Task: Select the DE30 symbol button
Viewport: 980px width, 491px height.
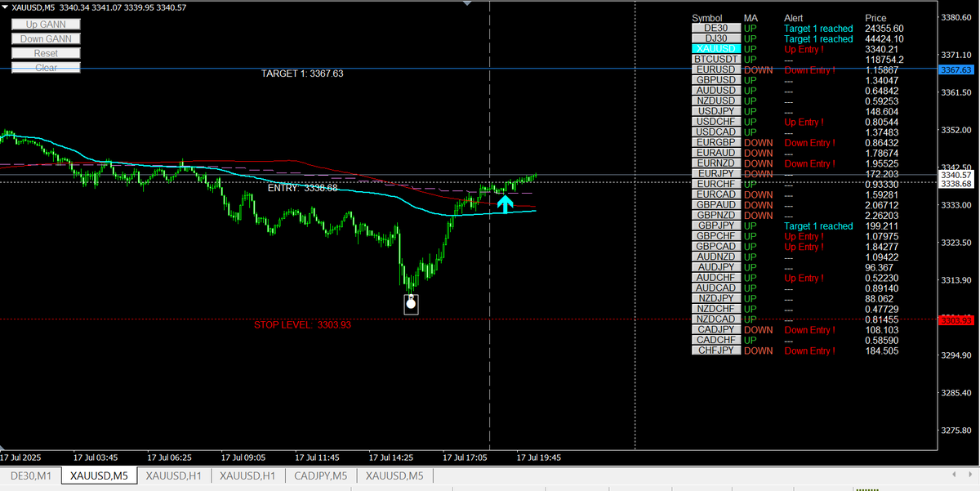Action: (716, 28)
